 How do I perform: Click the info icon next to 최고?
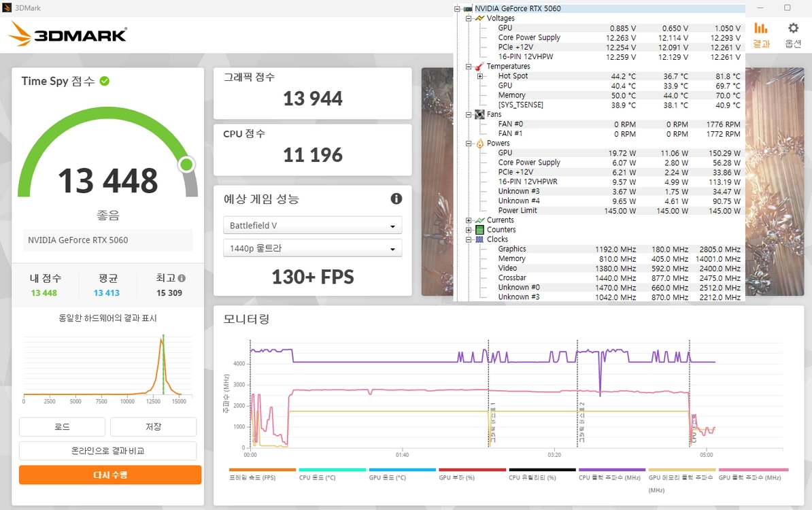coord(182,278)
